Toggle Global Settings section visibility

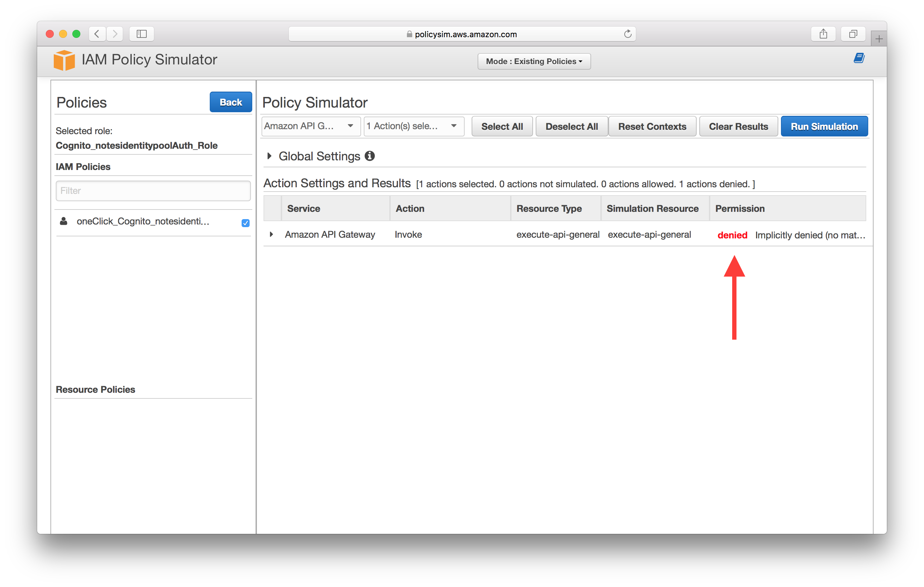[270, 156]
